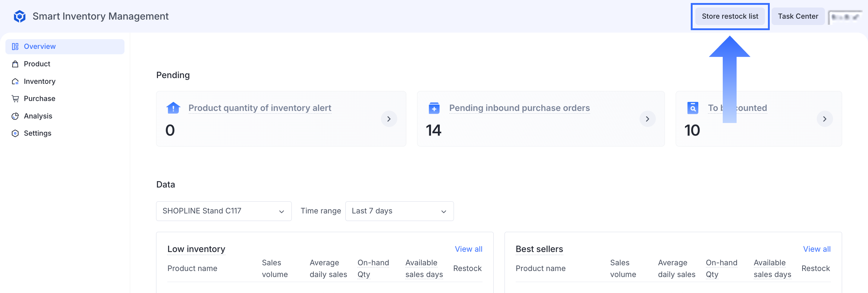Screen dimensions: 868x293
Task: Open the Store restock list
Action: 729,16
